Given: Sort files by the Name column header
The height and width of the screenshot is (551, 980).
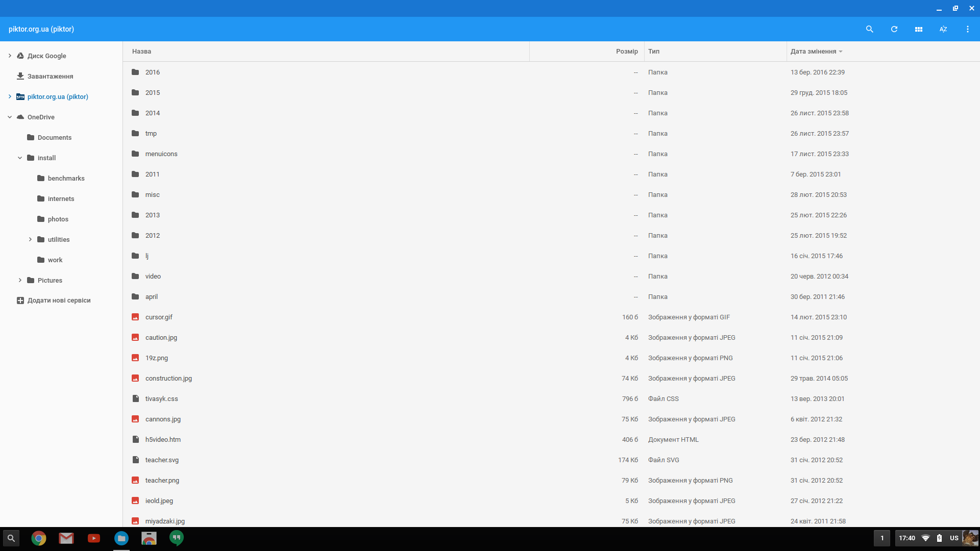Looking at the screenshot, I should pyautogui.click(x=141, y=52).
